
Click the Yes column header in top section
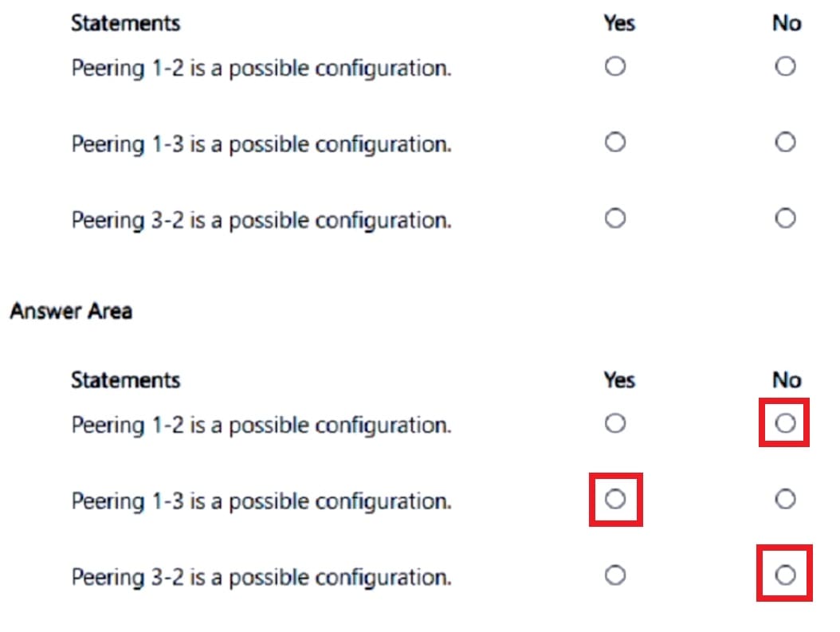(x=619, y=23)
